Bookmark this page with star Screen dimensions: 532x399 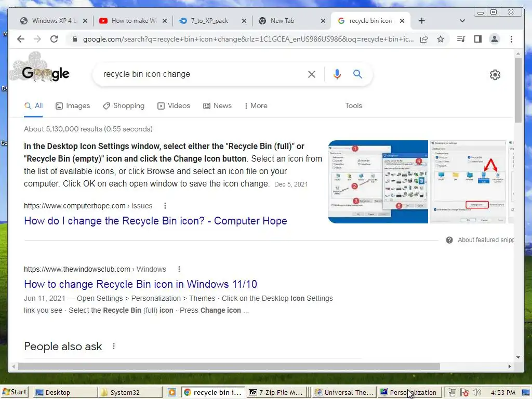pyautogui.click(x=441, y=39)
